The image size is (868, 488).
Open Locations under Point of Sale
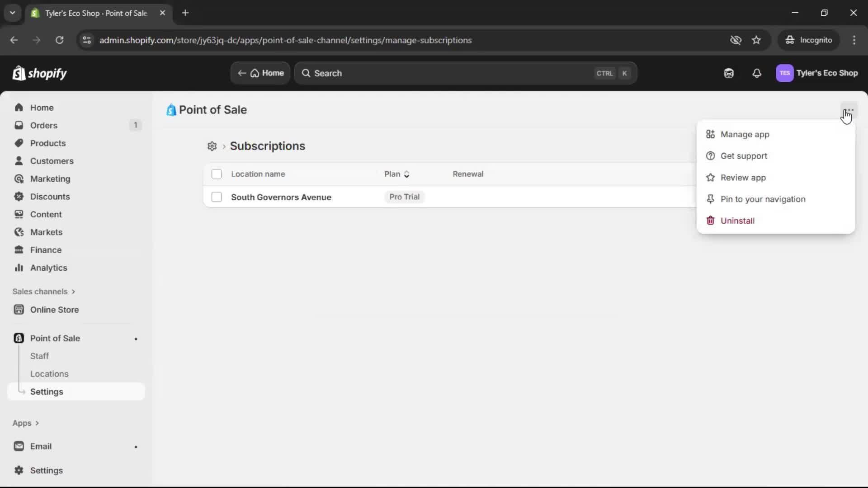click(x=49, y=374)
